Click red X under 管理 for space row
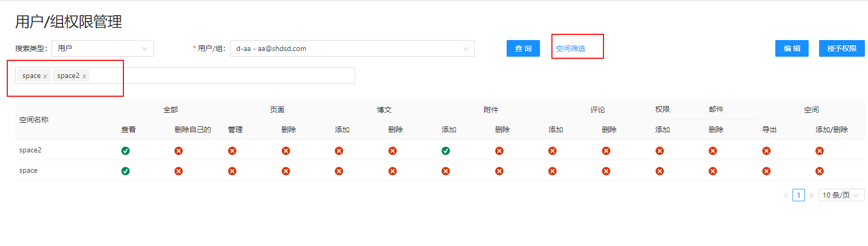Screen dimensions: 868x246 point(232,171)
